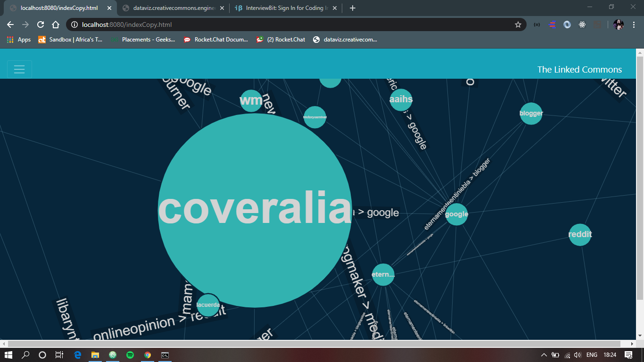The image size is (644, 362).
Task: Open Windows search from the taskbar
Action: pos(26,355)
